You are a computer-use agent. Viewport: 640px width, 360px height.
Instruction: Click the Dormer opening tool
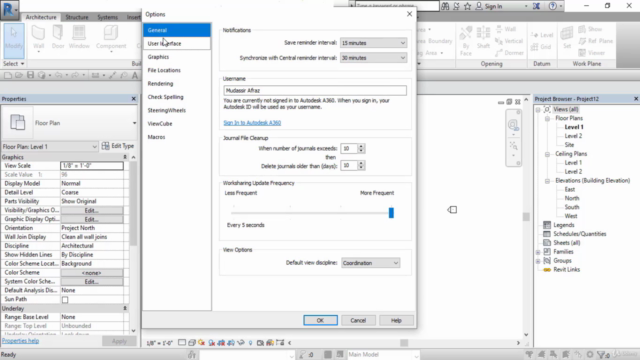(x=509, y=53)
